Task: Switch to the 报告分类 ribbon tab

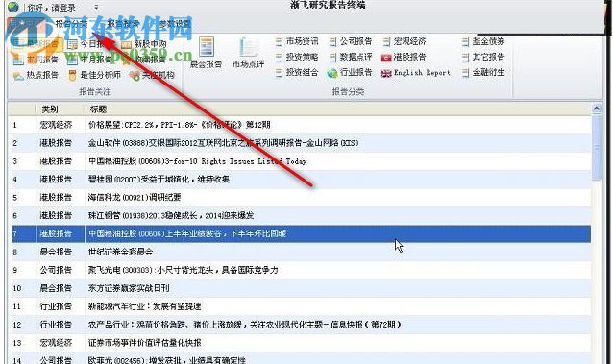Action: tap(71, 24)
